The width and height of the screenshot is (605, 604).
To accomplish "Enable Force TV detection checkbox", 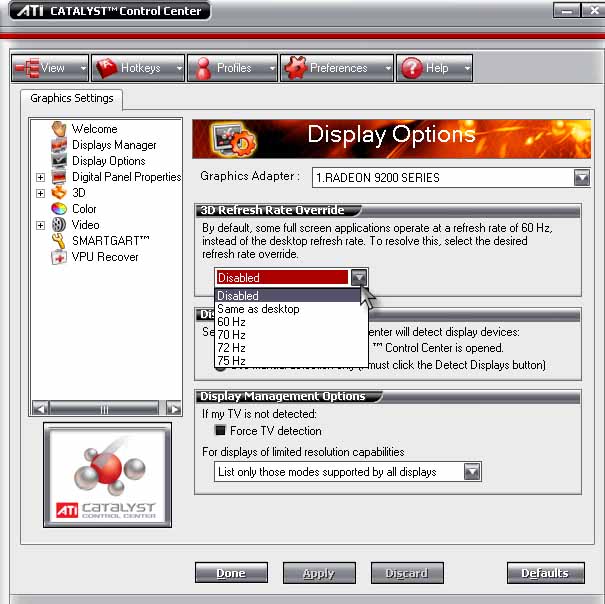I will click(x=221, y=431).
